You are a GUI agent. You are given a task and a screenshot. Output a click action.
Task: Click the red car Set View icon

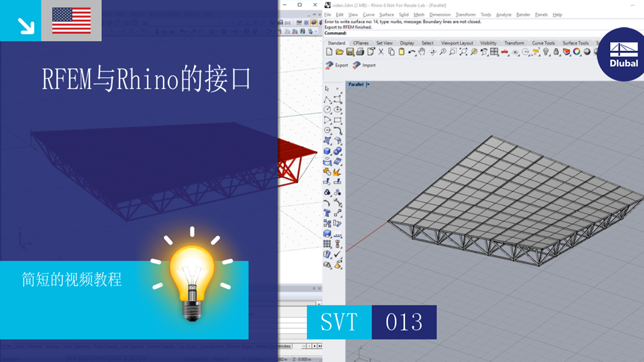pyautogui.click(x=505, y=52)
